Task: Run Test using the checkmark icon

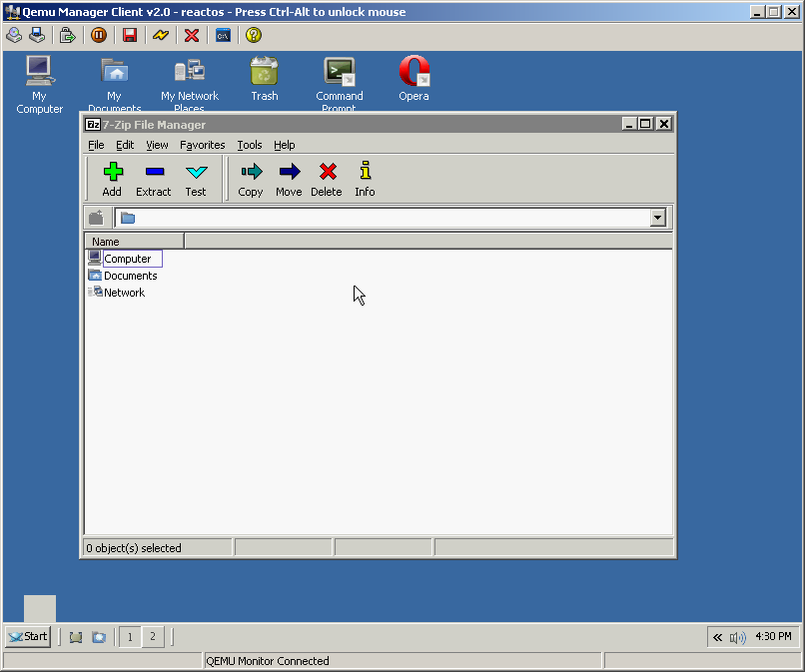Action: (196, 179)
